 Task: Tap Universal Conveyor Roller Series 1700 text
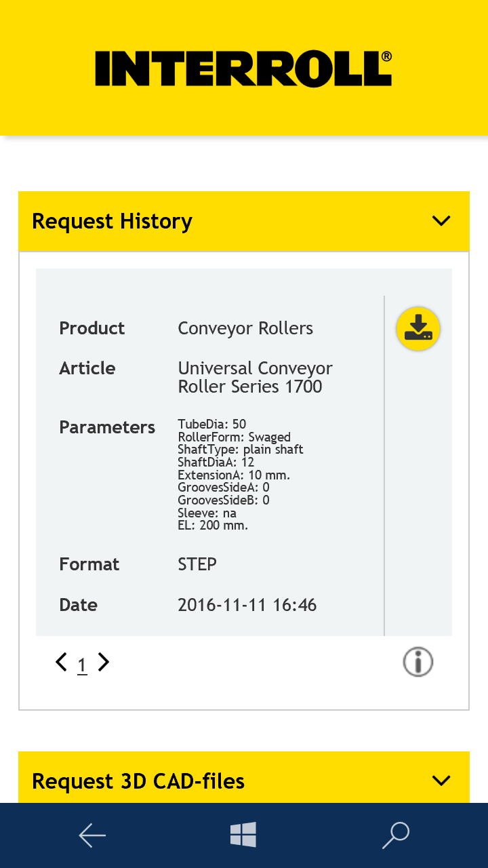pos(255,377)
